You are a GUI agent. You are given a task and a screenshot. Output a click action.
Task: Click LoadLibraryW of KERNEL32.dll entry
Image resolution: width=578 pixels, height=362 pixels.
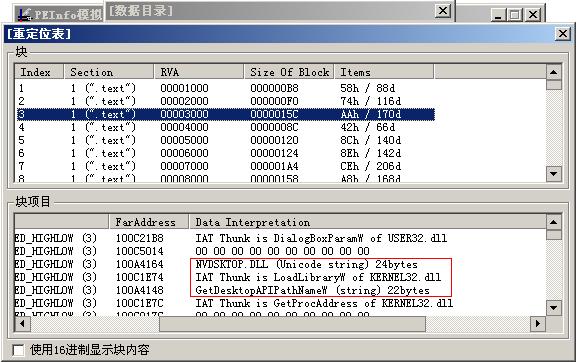[x=318, y=277]
